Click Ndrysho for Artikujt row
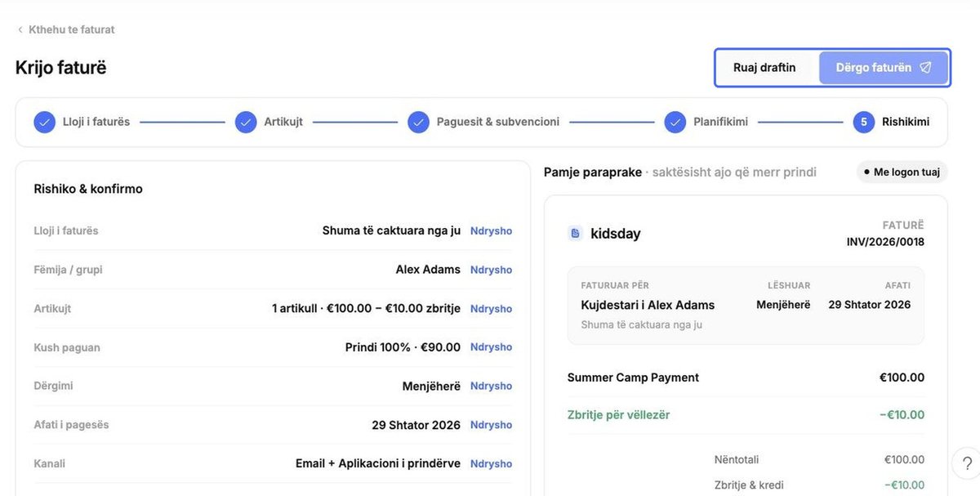The width and height of the screenshot is (980, 496). 491,309
